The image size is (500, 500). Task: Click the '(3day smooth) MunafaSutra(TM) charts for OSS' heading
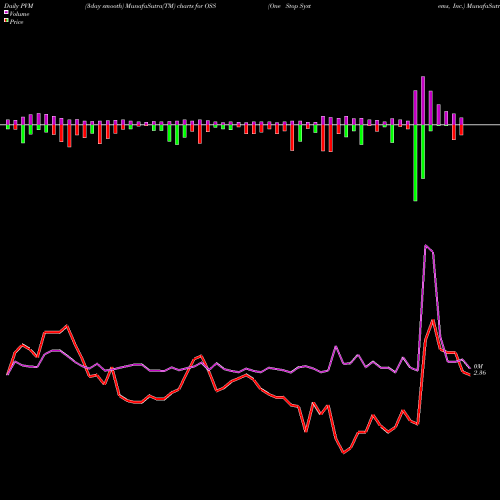point(150,6)
